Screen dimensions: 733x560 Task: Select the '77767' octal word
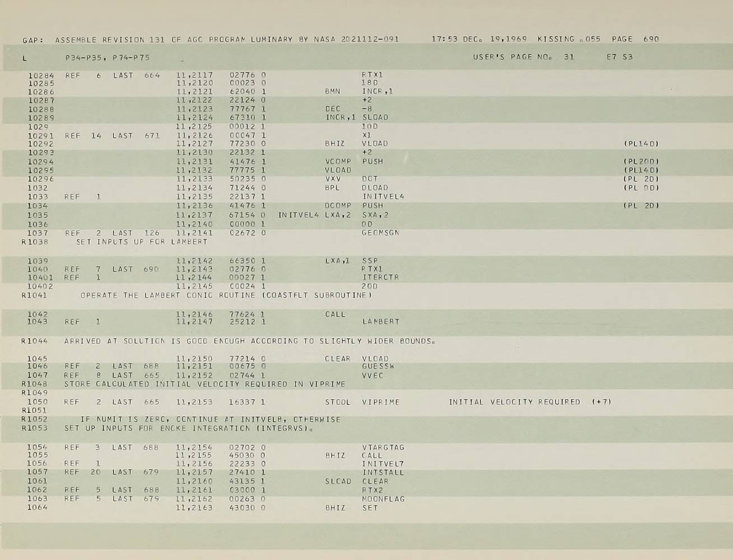242,109
